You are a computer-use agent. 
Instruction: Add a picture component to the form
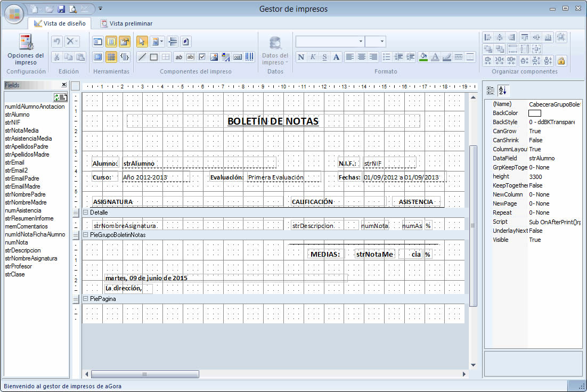(214, 57)
